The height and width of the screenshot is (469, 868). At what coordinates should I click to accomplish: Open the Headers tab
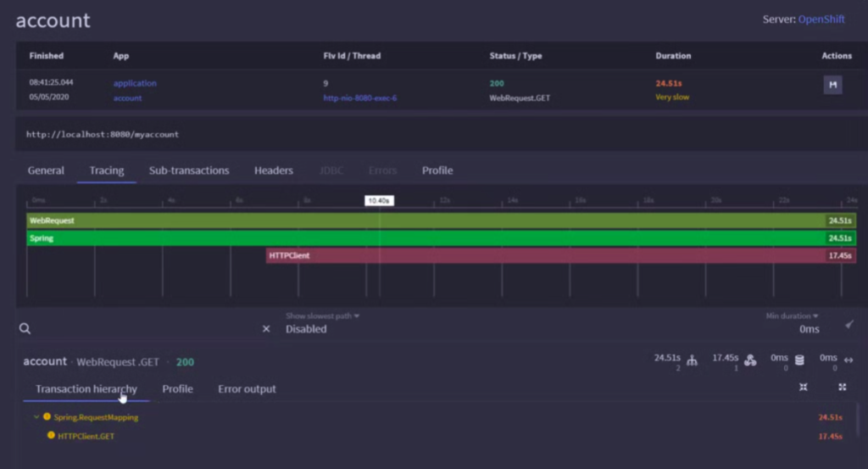[274, 170]
